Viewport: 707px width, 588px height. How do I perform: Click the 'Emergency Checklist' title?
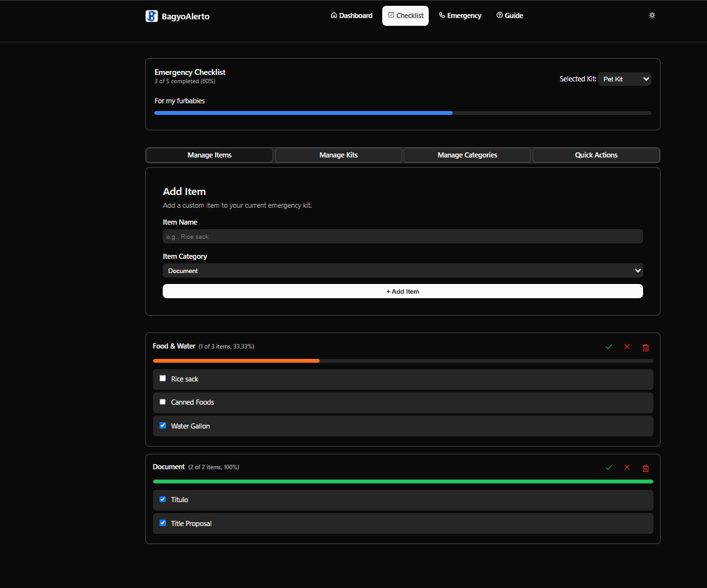(190, 72)
